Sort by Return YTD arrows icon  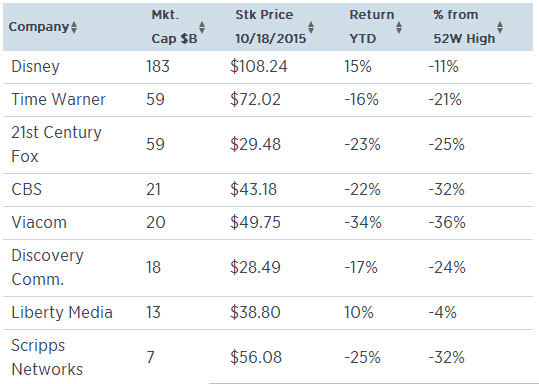(399, 28)
